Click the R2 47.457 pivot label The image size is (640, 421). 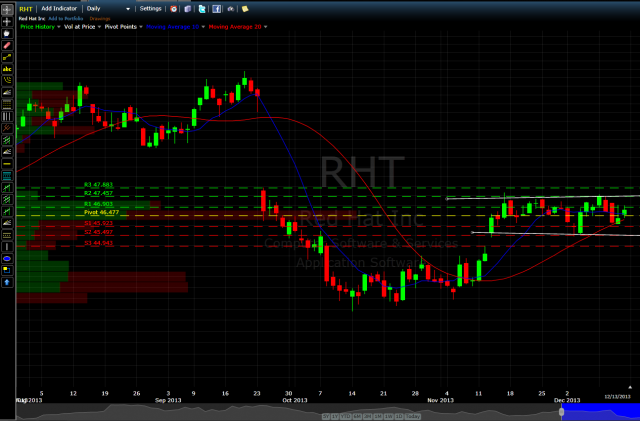[98, 193]
